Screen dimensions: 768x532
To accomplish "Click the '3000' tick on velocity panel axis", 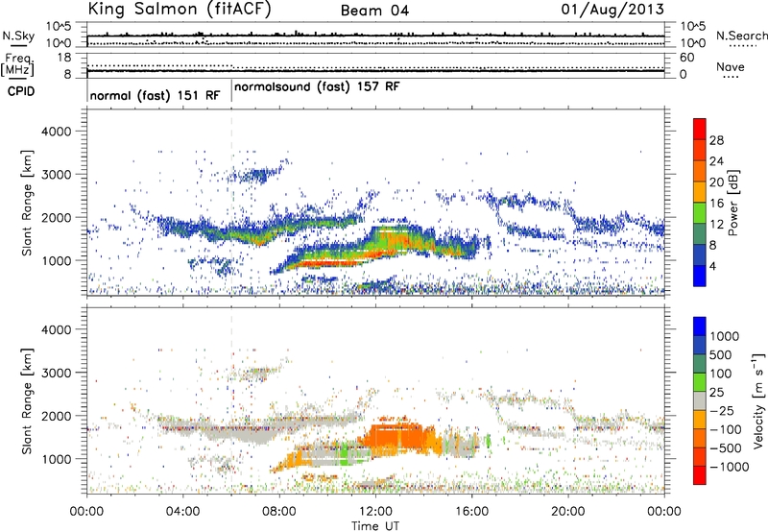I will pyautogui.click(x=57, y=373).
